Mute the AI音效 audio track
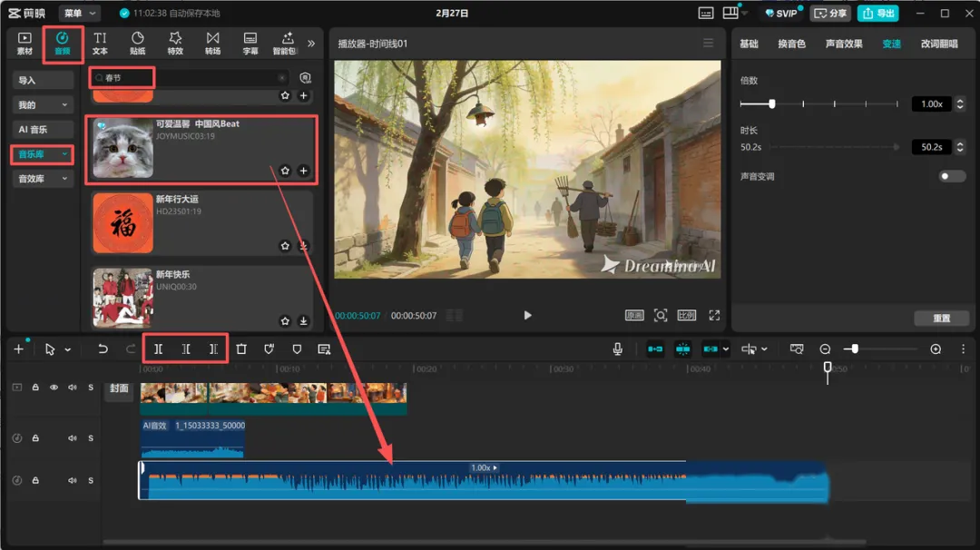The height and width of the screenshot is (550, 980). (x=73, y=439)
